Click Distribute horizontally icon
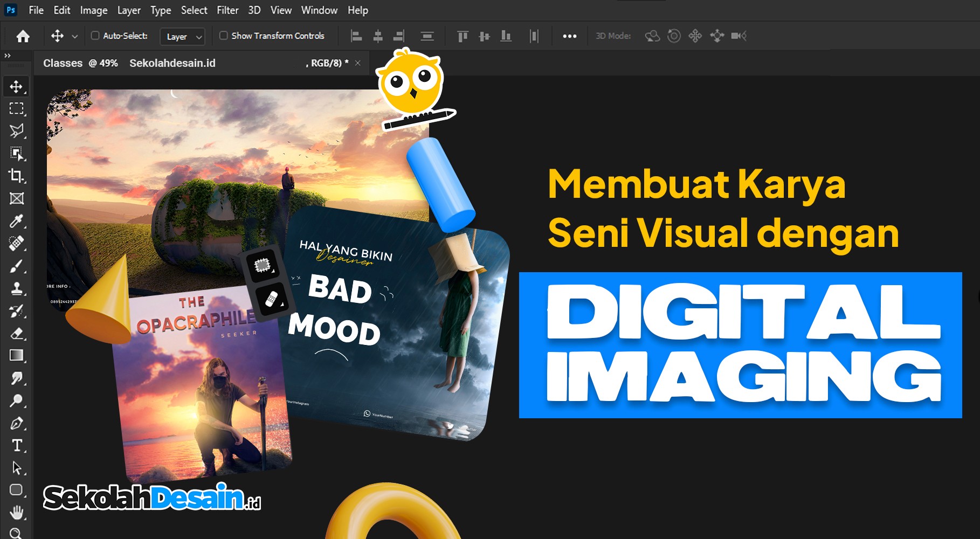 coord(534,36)
